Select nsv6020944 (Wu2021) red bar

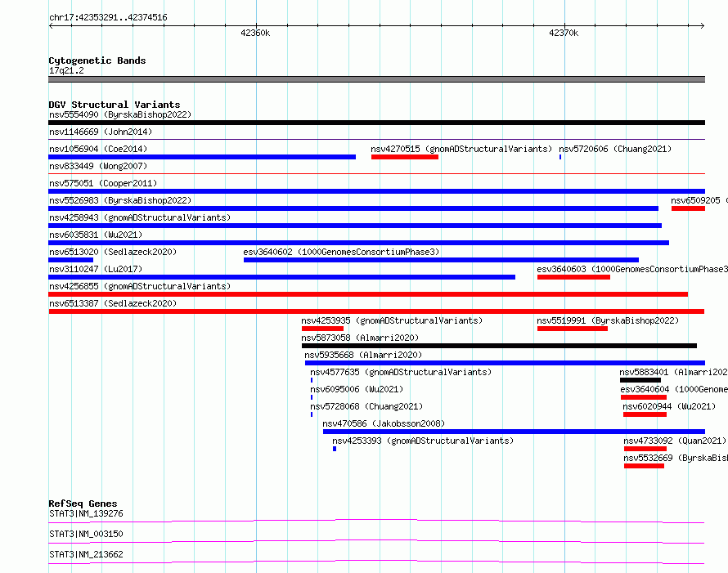pyautogui.click(x=645, y=414)
